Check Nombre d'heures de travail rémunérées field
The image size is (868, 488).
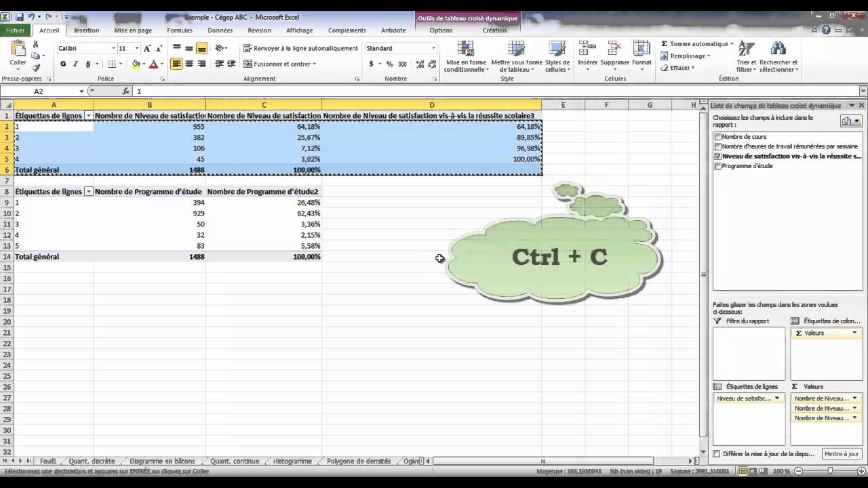coord(718,146)
